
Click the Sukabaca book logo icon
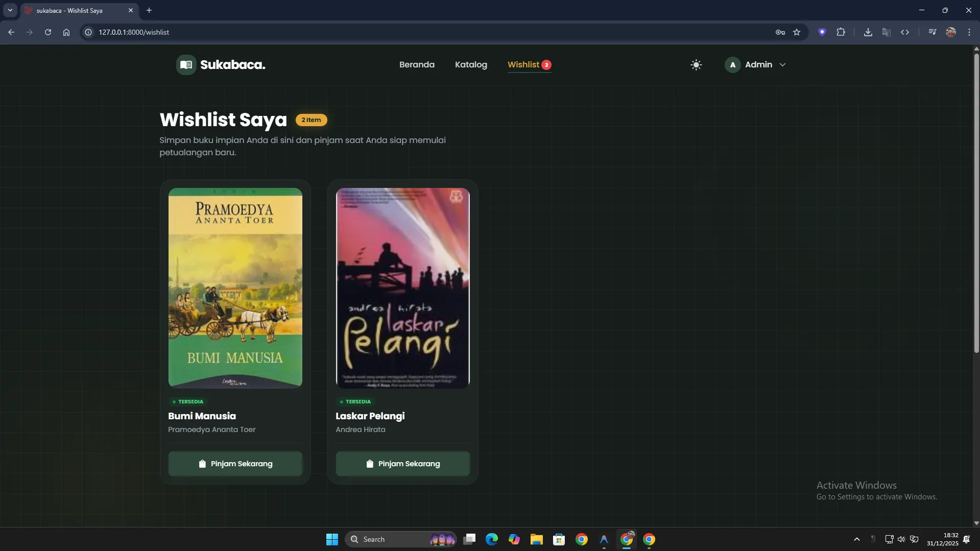coord(186,65)
